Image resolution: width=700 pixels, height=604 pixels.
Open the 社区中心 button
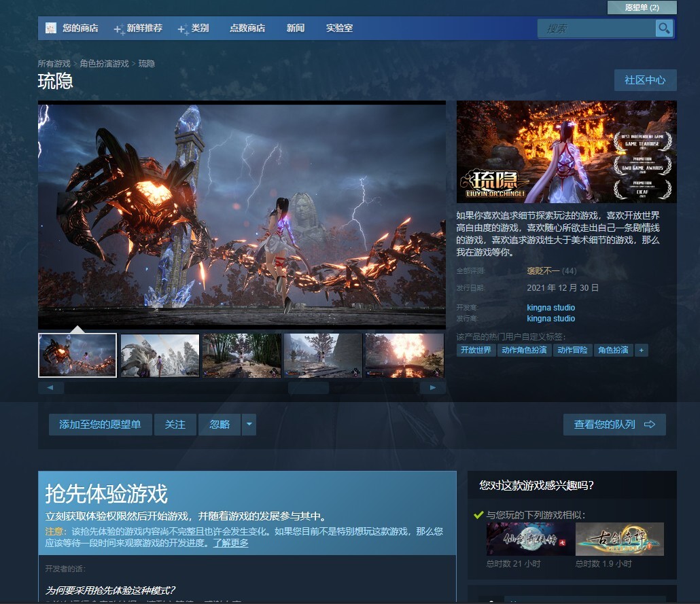click(645, 80)
